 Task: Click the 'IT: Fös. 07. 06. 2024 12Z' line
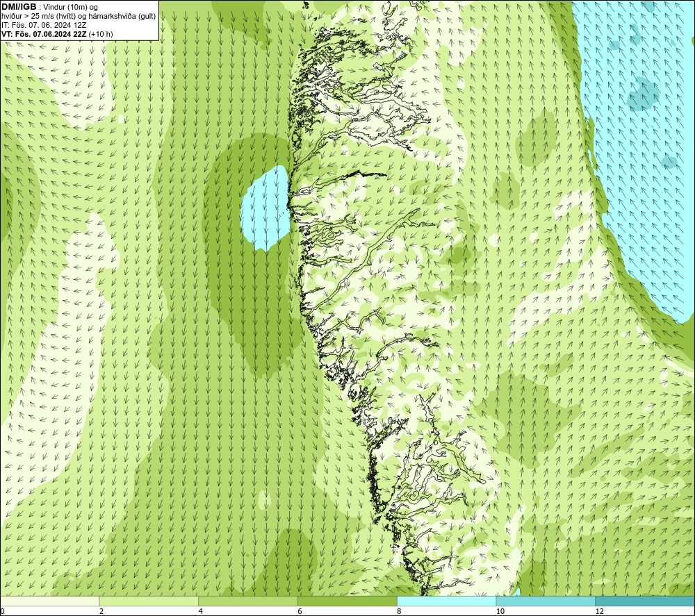coord(44,25)
